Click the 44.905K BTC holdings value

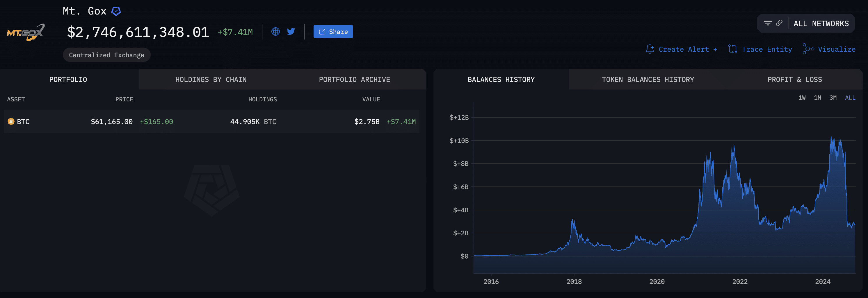click(x=253, y=121)
